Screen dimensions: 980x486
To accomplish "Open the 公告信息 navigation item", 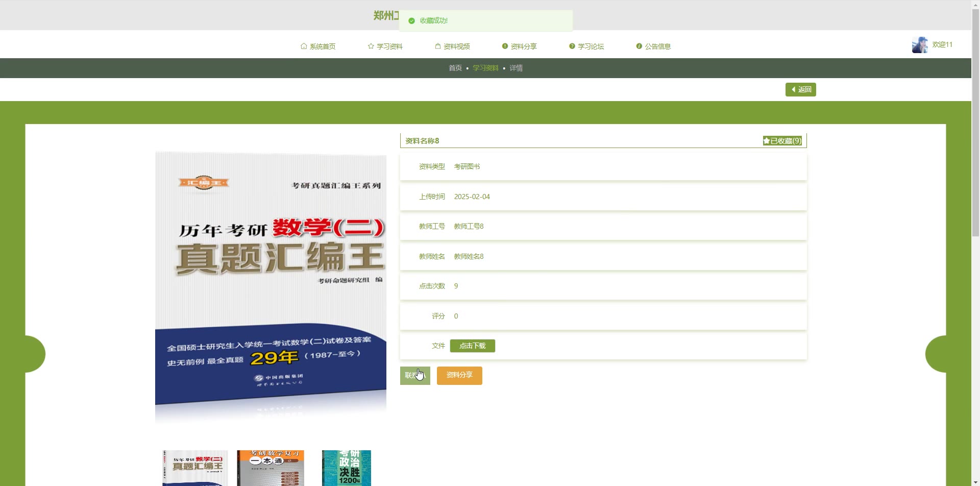I will [x=653, y=46].
